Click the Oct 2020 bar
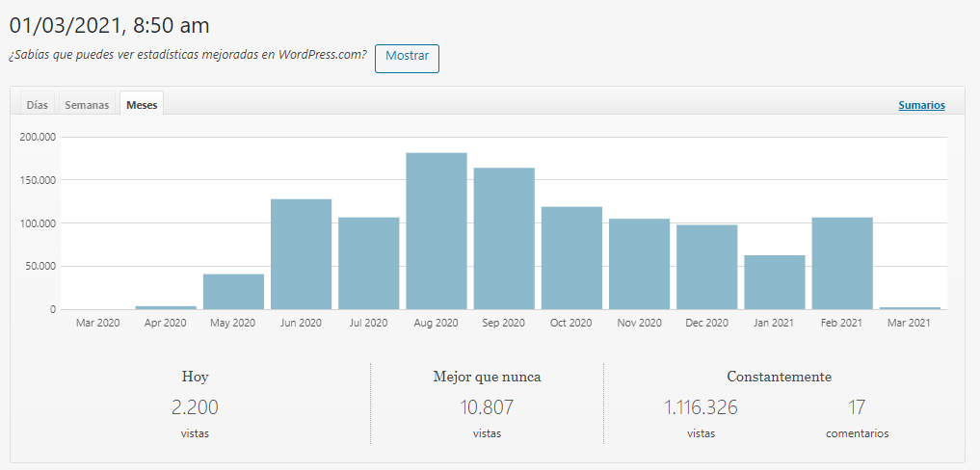This screenshot has height=470, width=980. (571, 258)
